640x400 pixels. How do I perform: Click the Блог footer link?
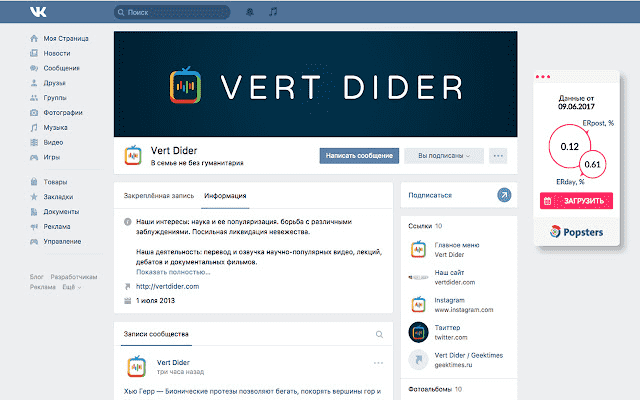click(x=36, y=277)
